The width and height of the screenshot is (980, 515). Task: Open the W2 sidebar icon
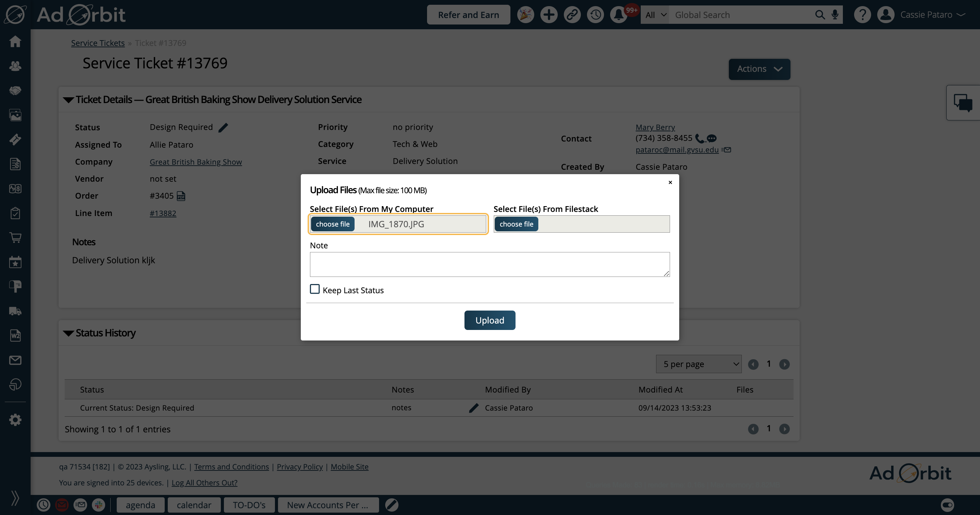coord(15,335)
